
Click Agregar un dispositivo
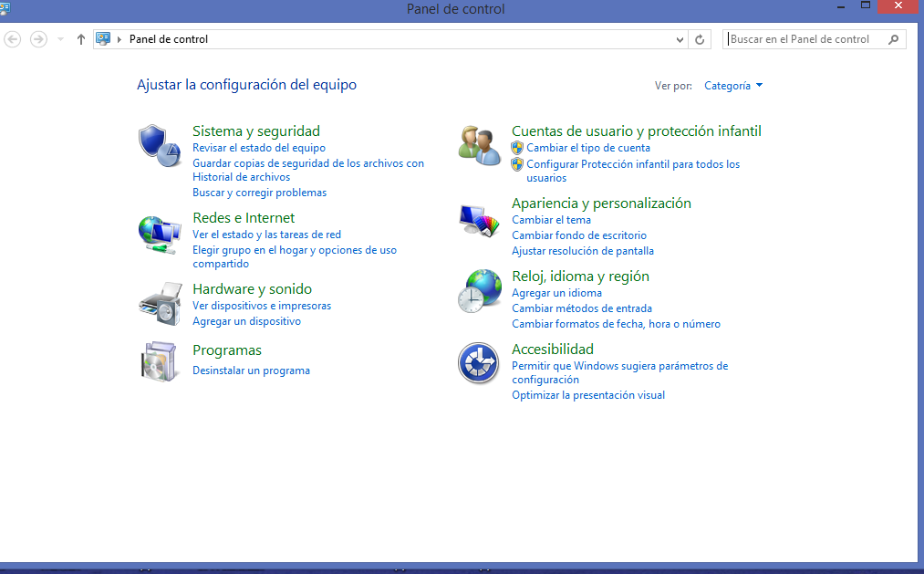(x=246, y=321)
